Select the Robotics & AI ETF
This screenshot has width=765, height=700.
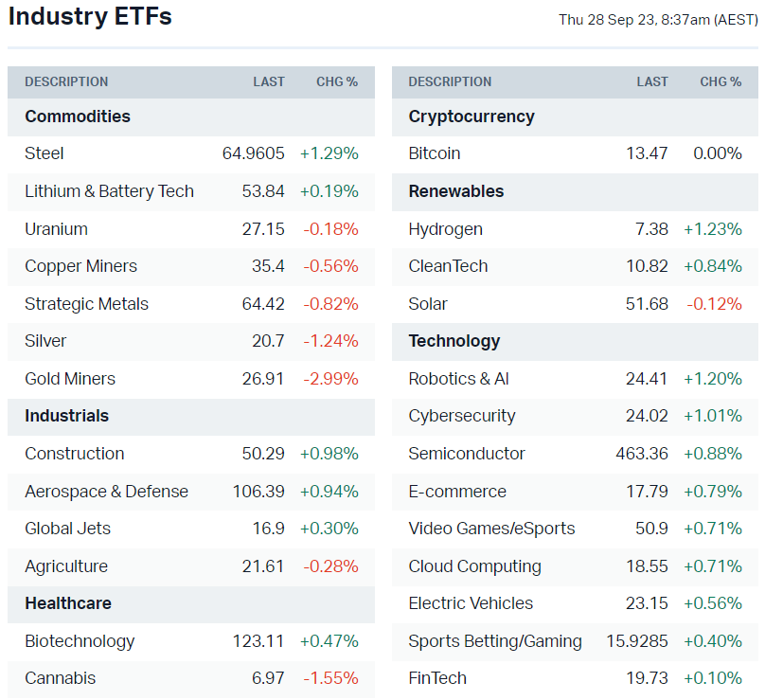coord(458,379)
